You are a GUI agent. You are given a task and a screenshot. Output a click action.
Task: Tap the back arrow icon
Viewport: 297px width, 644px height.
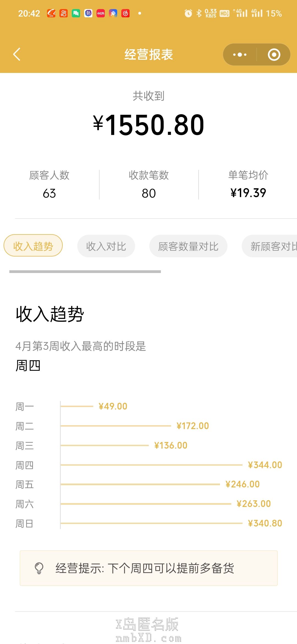(x=17, y=54)
